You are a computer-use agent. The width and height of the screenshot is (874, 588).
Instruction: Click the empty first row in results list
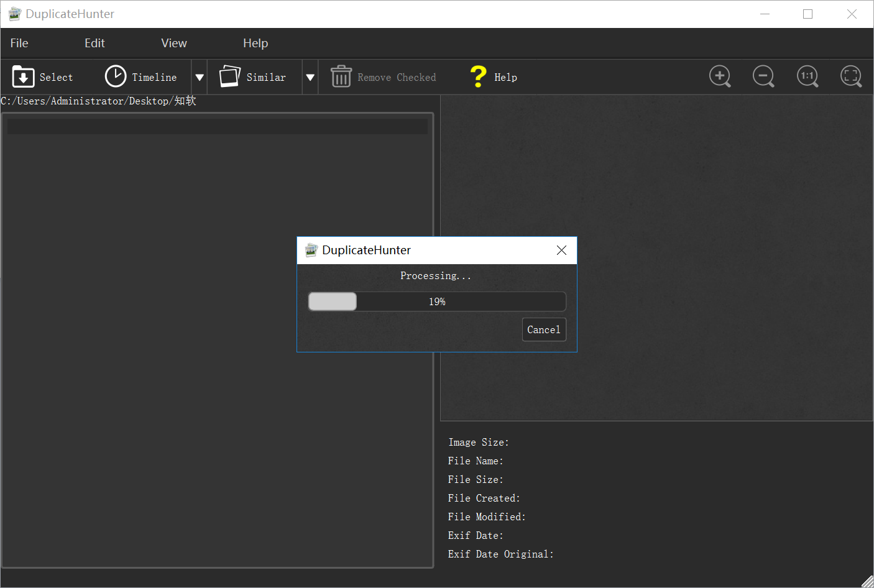218,126
